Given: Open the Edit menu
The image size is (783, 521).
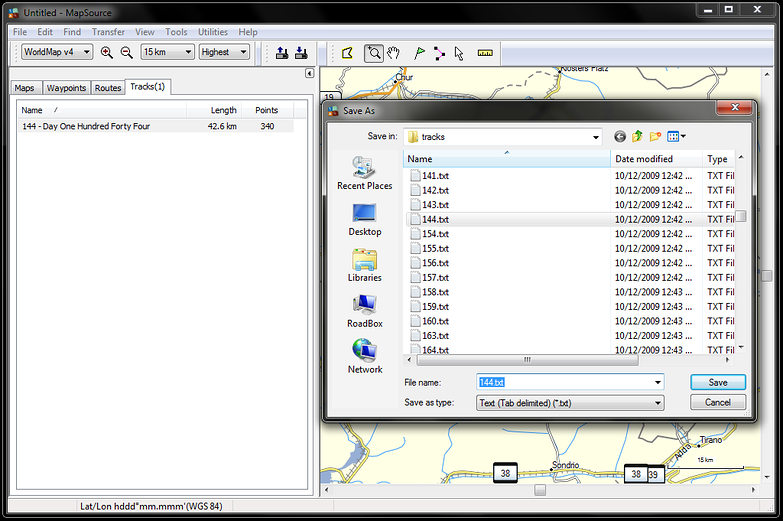Looking at the screenshot, I should click(x=44, y=32).
